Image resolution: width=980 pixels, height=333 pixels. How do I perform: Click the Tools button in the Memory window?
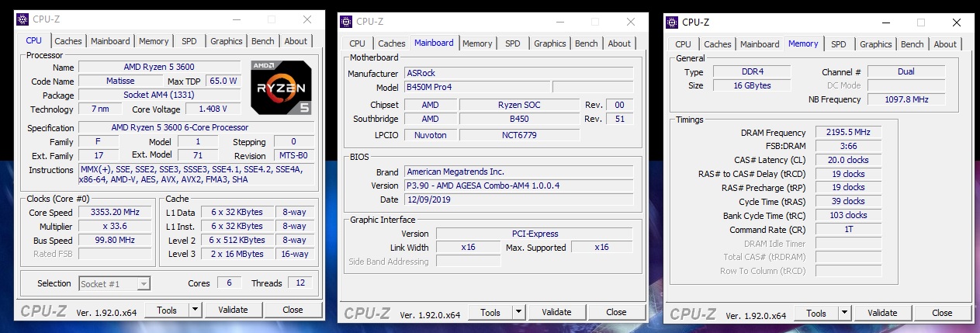pos(816,313)
